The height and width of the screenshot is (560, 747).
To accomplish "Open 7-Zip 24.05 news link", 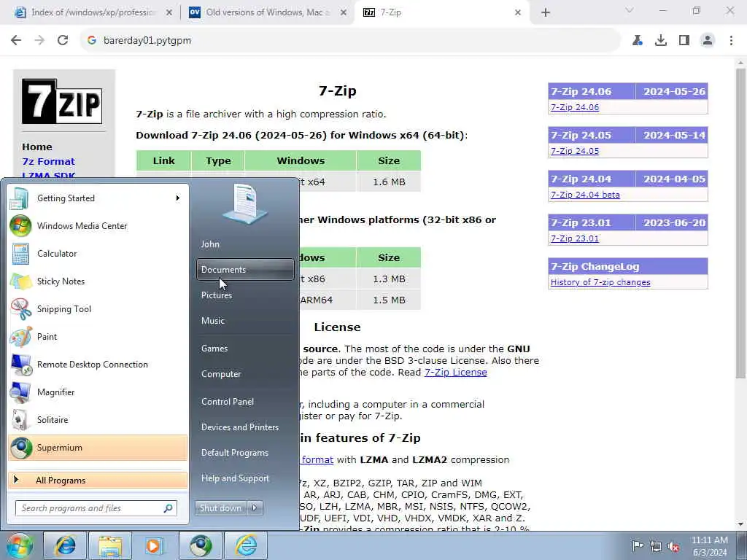I will 575,151.
